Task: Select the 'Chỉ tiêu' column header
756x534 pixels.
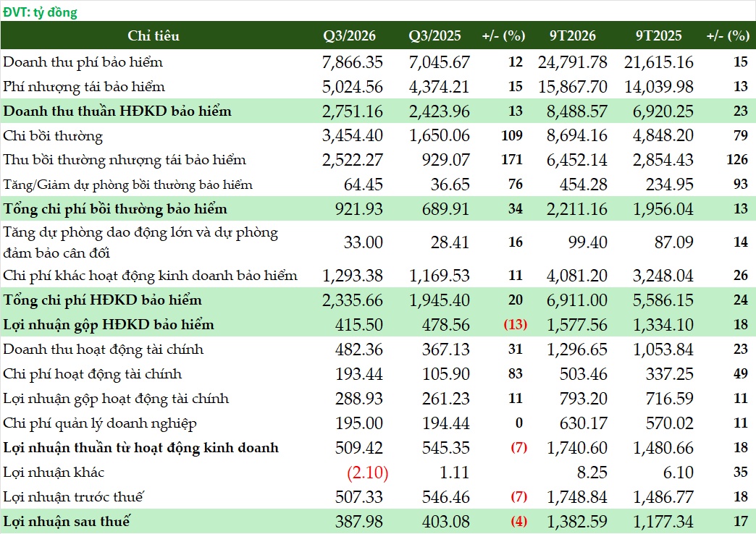Action: pos(154,35)
